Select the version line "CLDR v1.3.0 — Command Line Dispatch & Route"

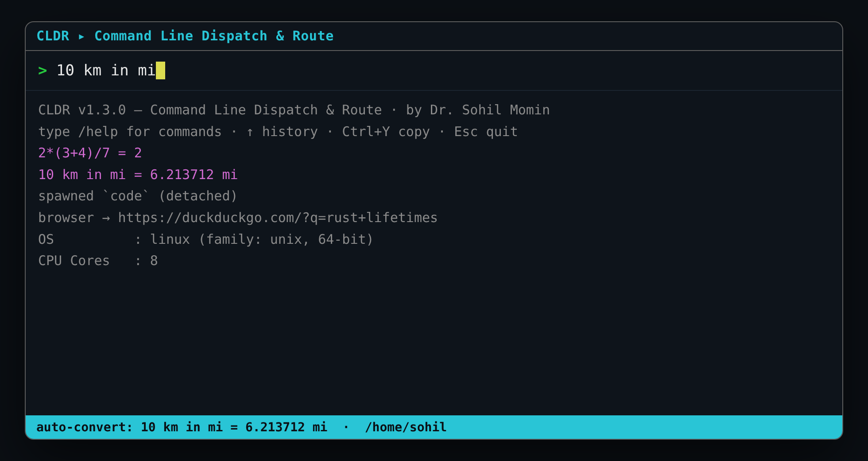point(210,110)
